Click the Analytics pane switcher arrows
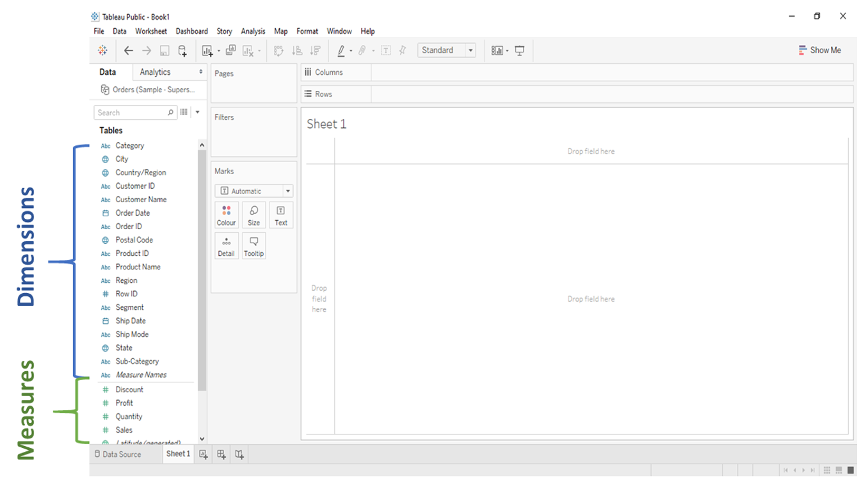 coord(201,72)
